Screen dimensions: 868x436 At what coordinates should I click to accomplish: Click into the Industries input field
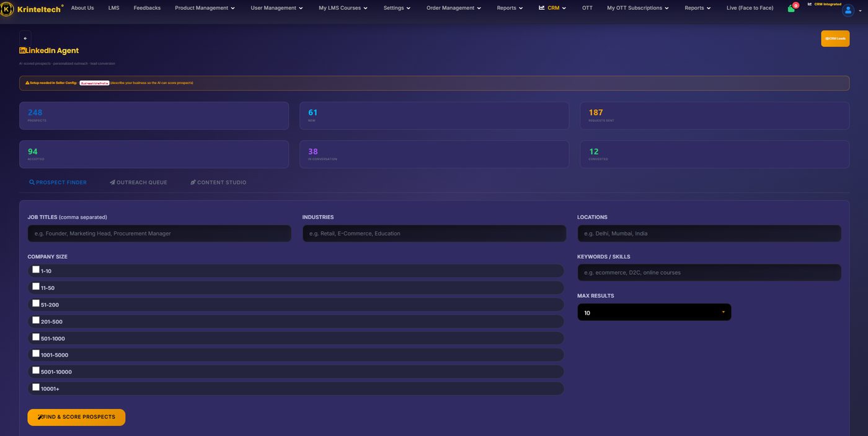(434, 233)
